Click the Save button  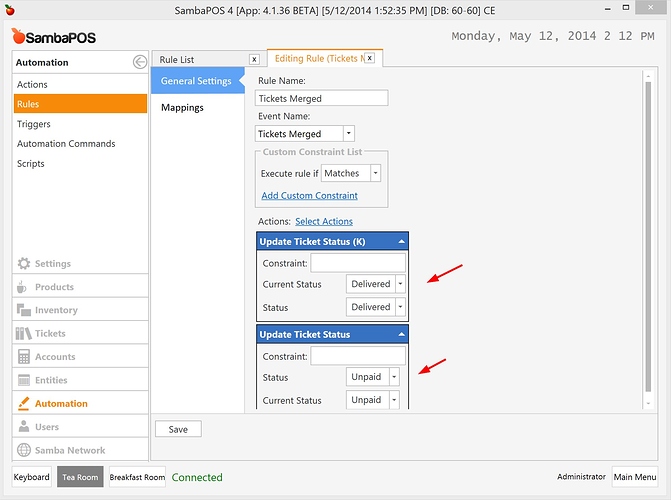(x=178, y=429)
